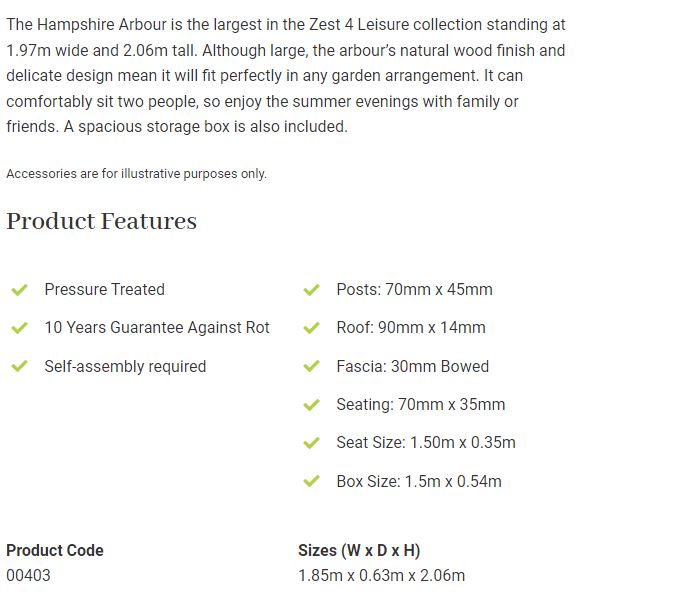Select the dimensions 1.85m x 0.63m x 2.06m

[x=382, y=575]
